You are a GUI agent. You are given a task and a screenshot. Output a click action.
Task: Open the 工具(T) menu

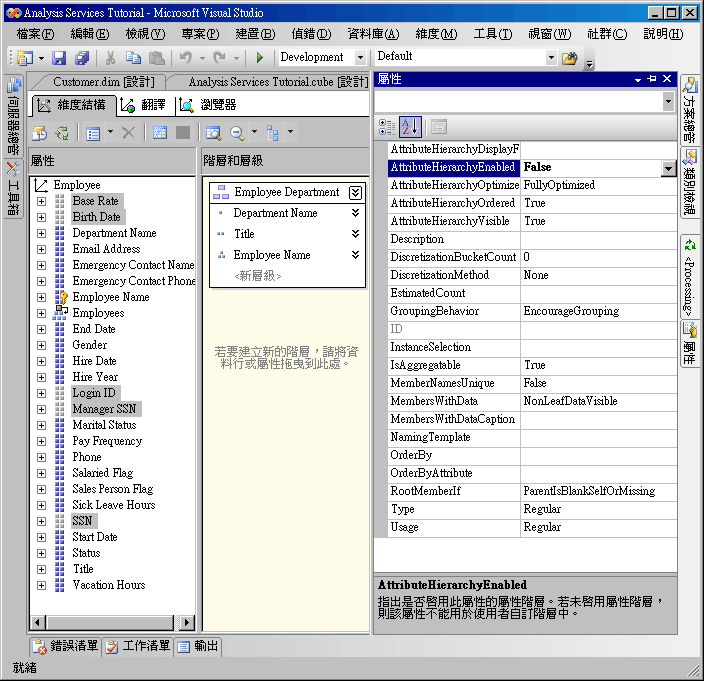493,34
